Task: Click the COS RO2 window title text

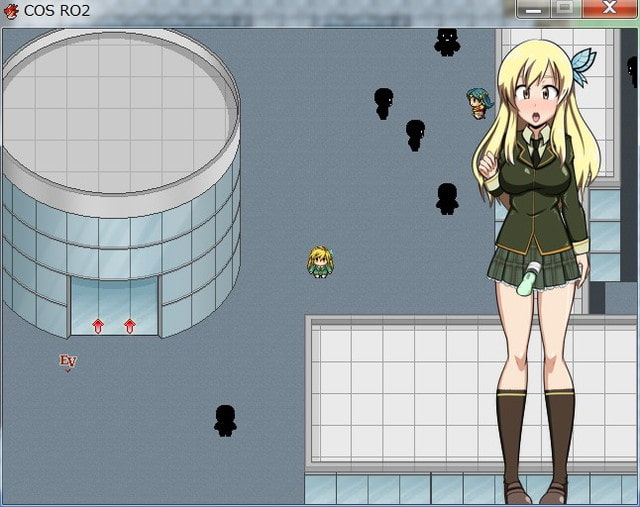Action: click(x=57, y=11)
